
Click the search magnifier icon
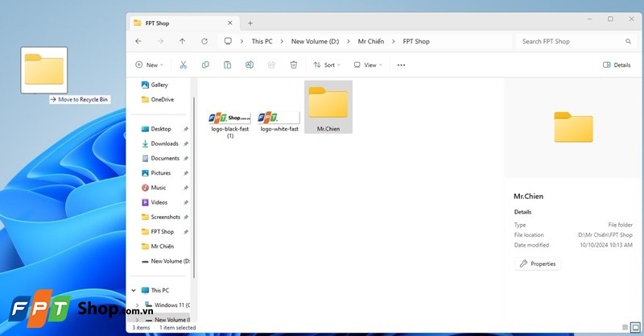click(628, 41)
